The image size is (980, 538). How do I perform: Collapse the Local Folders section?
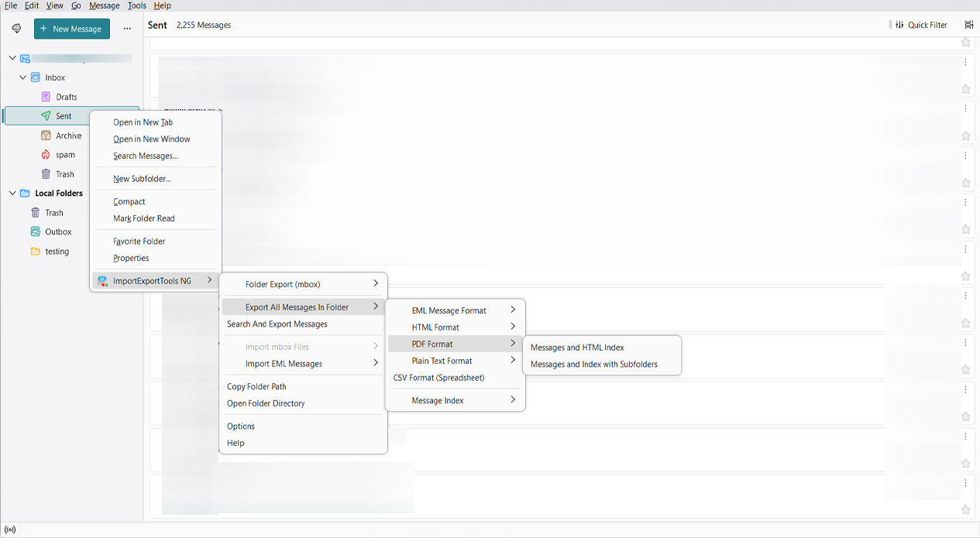12,193
